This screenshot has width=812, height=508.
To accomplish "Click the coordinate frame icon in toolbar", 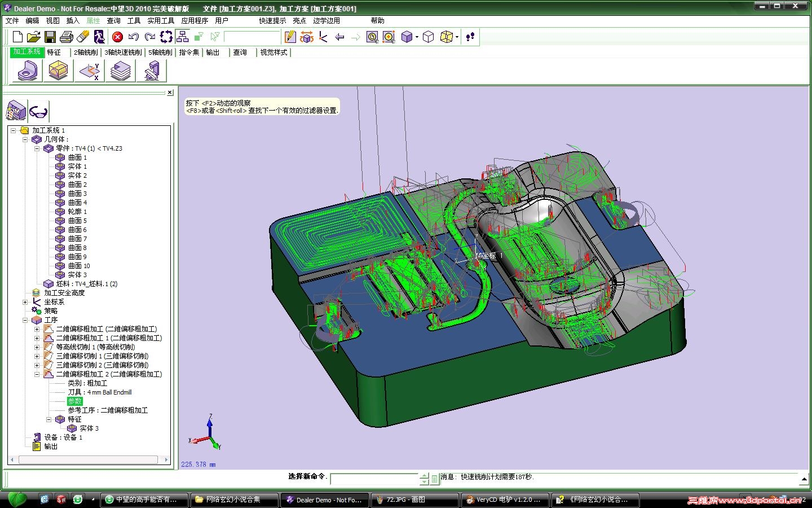I will click(323, 37).
